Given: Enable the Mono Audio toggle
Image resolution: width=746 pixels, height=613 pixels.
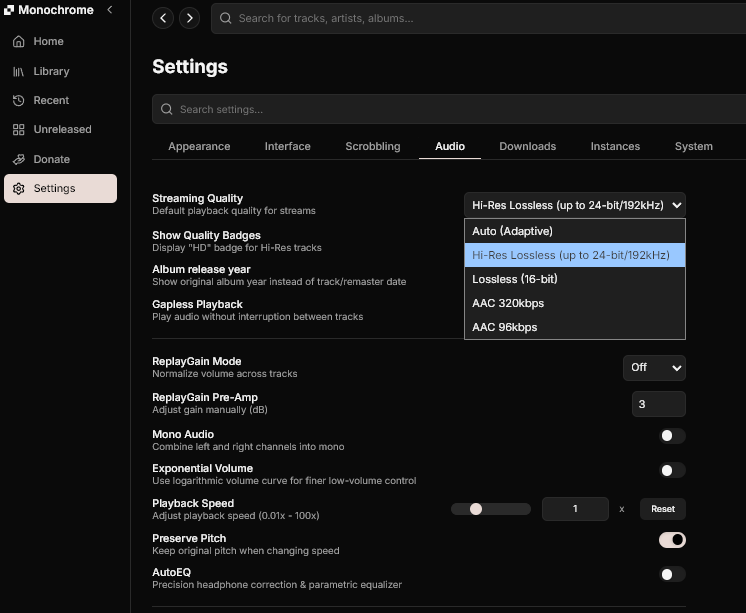Looking at the screenshot, I should click(672, 436).
